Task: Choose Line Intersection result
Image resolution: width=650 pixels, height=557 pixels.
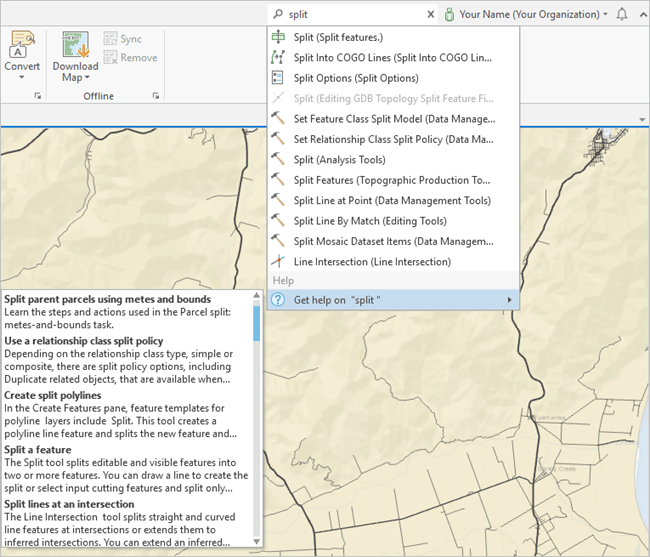Action: (x=393, y=262)
